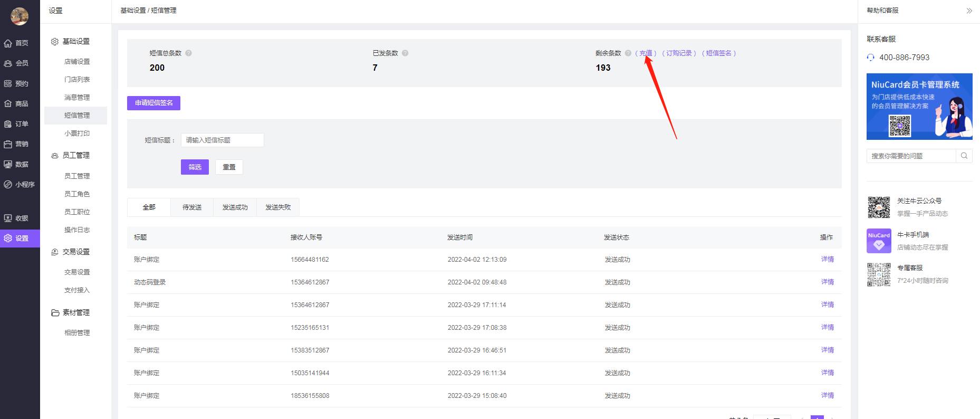
Task: Switch to 待发送 tab
Action: 192,207
